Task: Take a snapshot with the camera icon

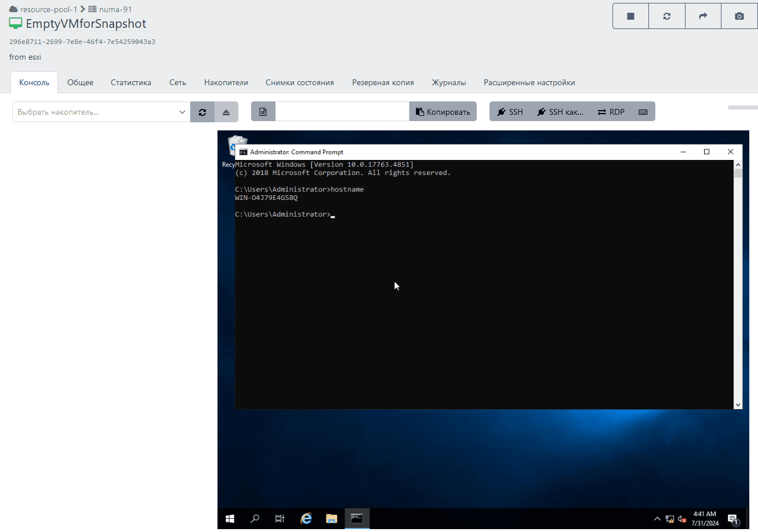Action: [x=739, y=16]
